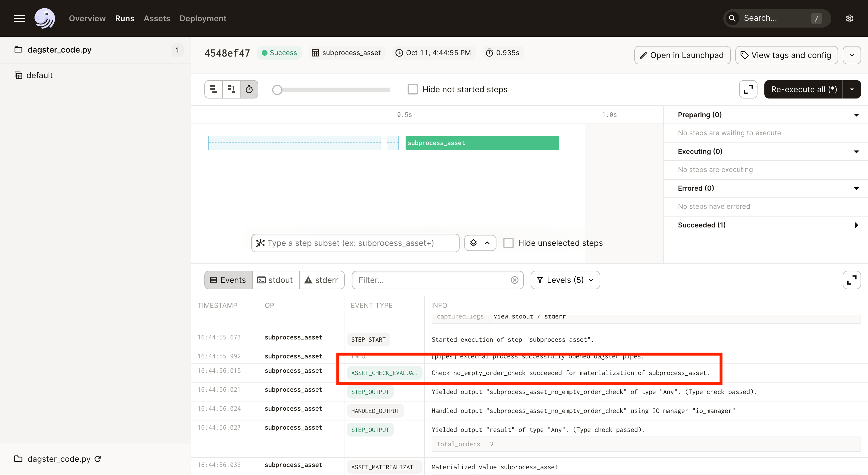The image size is (868, 475).
Task: Select the timed Gantt view mode
Action: coord(249,89)
